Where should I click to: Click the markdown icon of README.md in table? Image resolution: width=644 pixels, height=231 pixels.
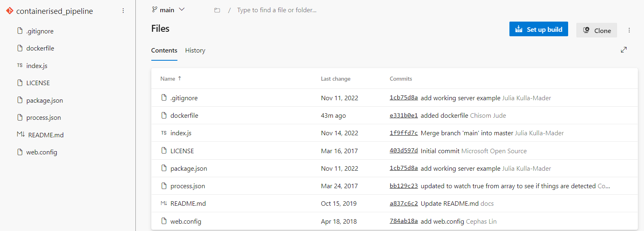coord(164,203)
